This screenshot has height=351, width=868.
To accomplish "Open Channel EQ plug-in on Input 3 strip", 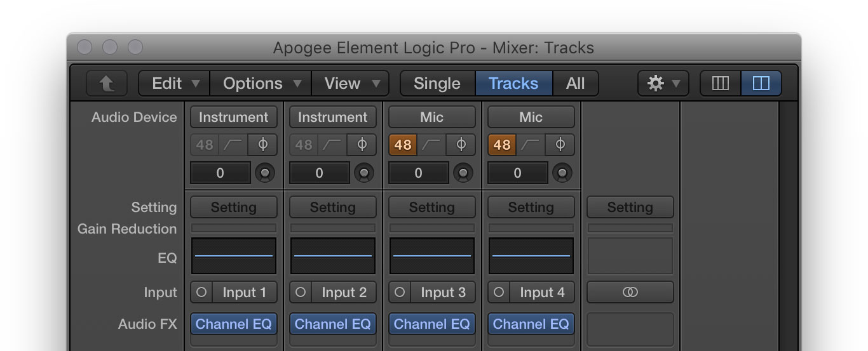I will (432, 324).
